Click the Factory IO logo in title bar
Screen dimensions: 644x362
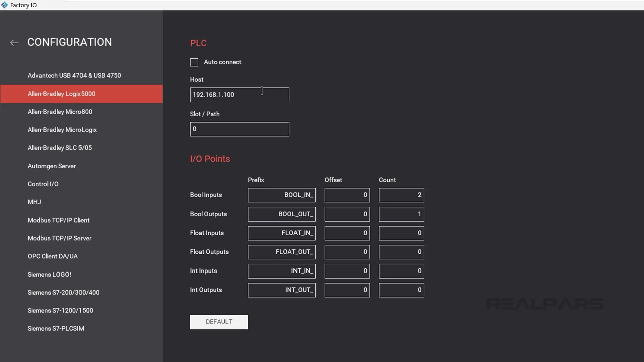pos(4,5)
